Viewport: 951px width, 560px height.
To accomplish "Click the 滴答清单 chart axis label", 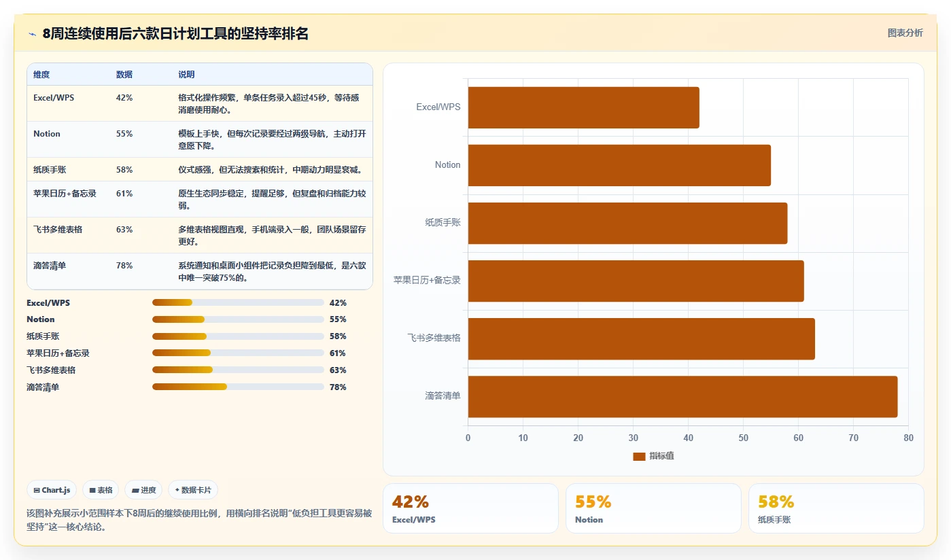I will 443,396.
